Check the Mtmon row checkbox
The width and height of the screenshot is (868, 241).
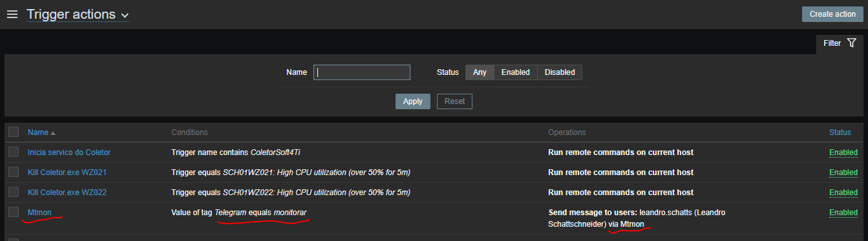pos(14,212)
